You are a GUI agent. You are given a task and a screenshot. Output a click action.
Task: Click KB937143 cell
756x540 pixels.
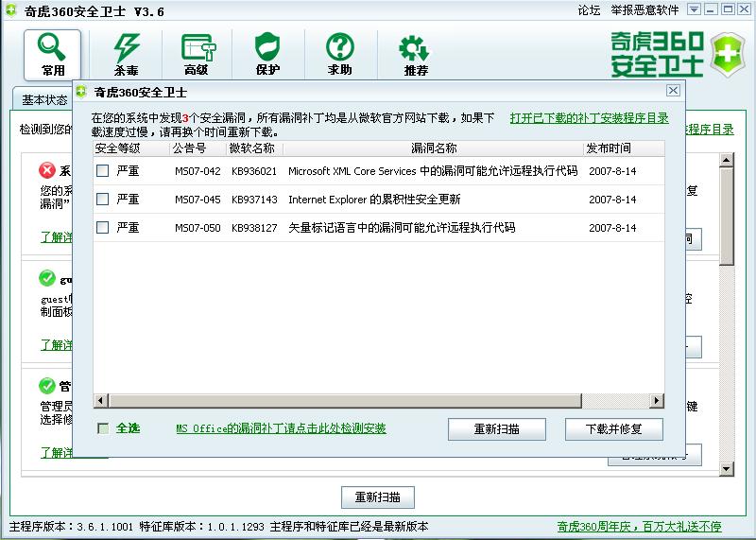tap(254, 200)
